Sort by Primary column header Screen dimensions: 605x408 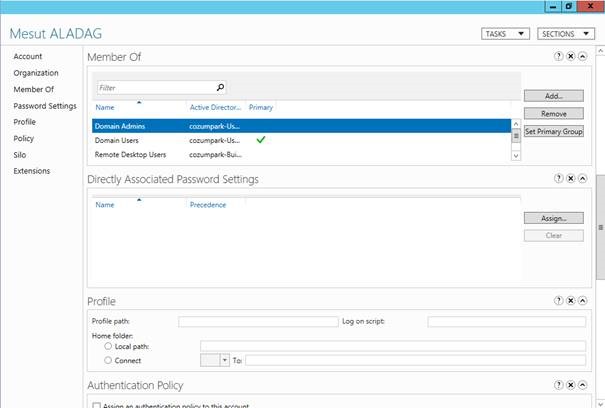[261, 107]
